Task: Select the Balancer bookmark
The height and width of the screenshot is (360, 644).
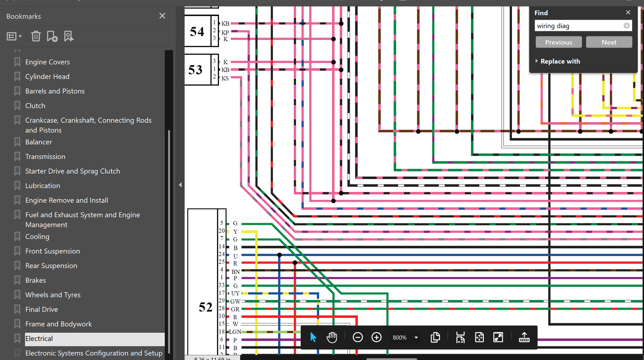Action: pos(38,142)
